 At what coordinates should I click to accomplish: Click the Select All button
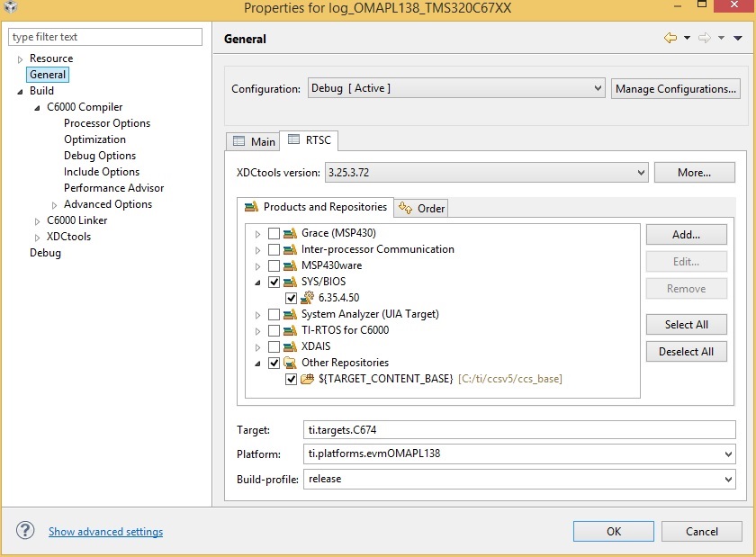pos(686,325)
